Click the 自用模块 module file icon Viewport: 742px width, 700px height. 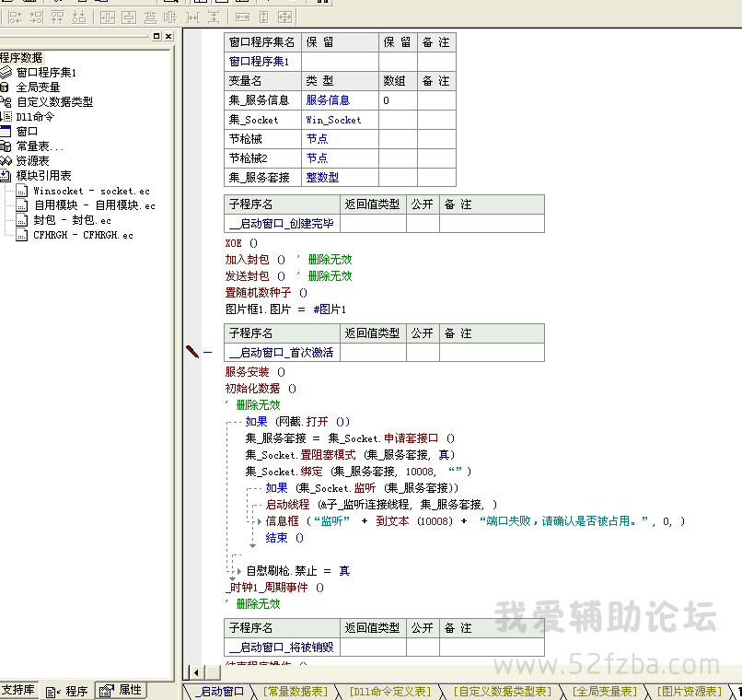pyautogui.click(x=22, y=205)
